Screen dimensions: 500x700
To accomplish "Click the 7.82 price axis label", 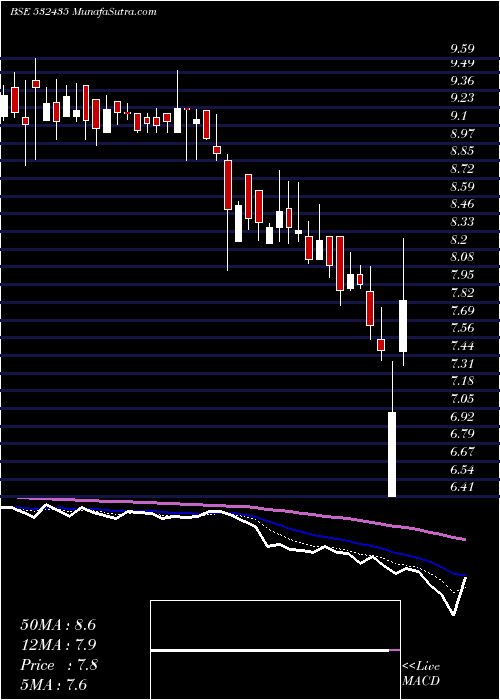I will point(462,293).
